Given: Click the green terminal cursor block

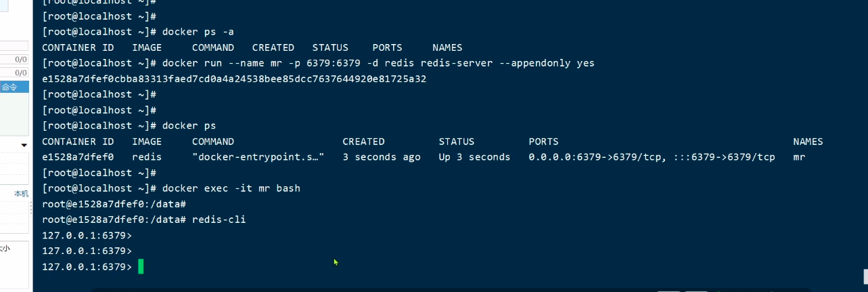Looking at the screenshot, I should (x=141, y=266).
